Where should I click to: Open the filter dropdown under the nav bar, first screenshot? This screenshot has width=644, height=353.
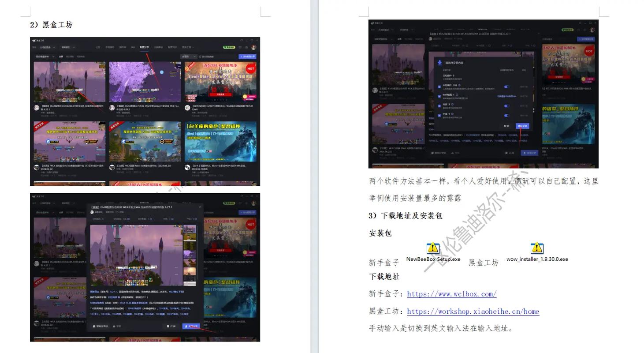45,56
